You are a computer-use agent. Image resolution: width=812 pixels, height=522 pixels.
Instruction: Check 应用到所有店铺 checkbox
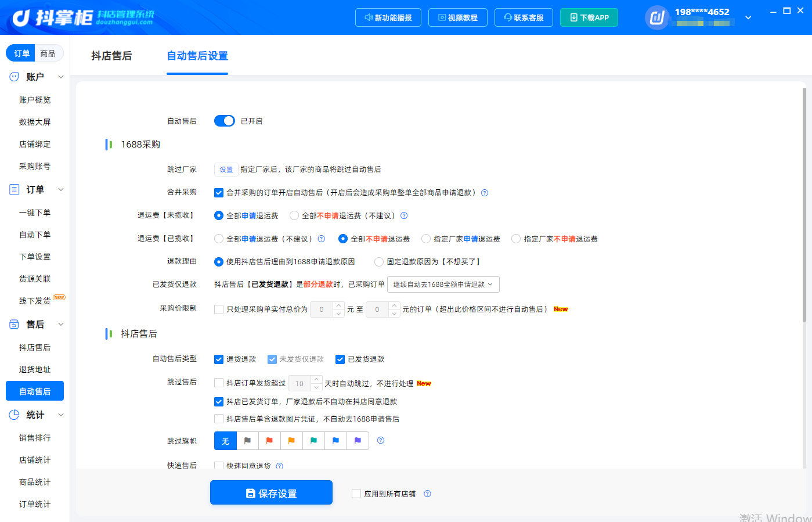[356, 494]
